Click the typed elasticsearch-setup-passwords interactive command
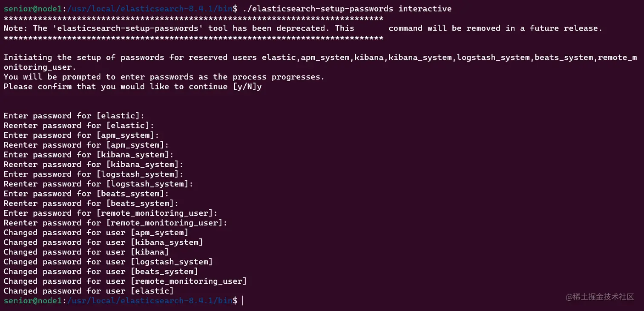Screen dimensions: 644x311 click(x=347, y=9)
